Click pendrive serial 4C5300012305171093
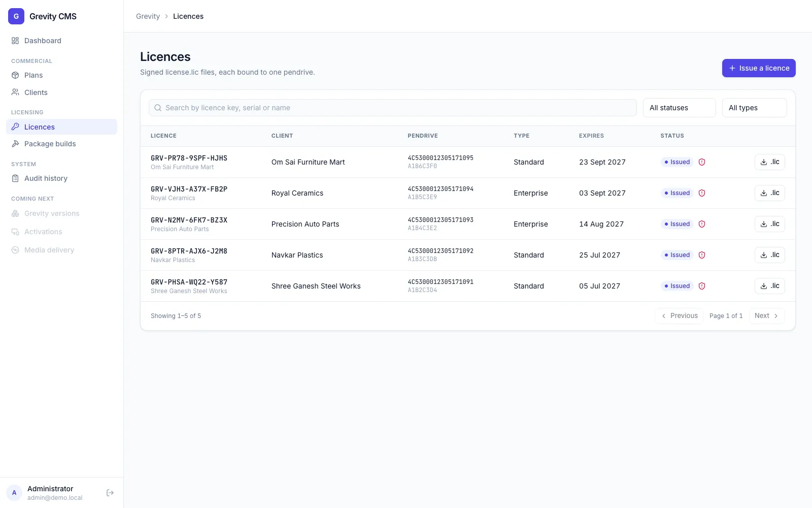This screenshot has width=812, height=508. pos(441,220)
